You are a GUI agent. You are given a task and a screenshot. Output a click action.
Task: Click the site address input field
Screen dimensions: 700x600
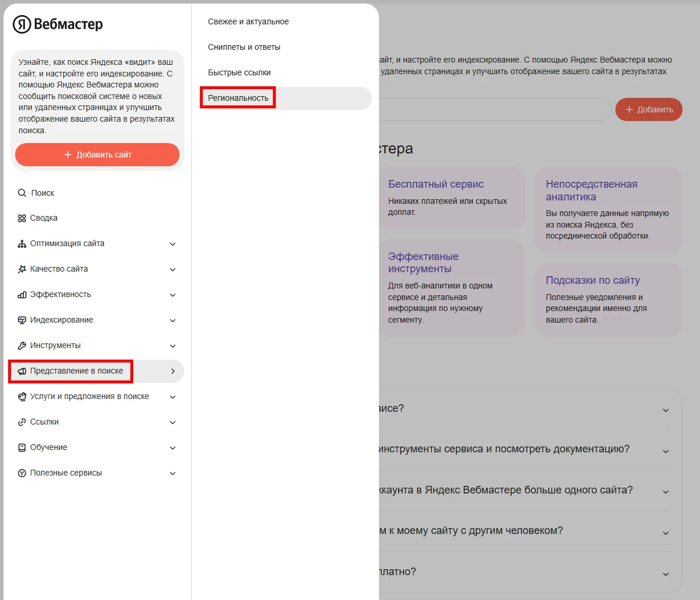tap(493, 109)
